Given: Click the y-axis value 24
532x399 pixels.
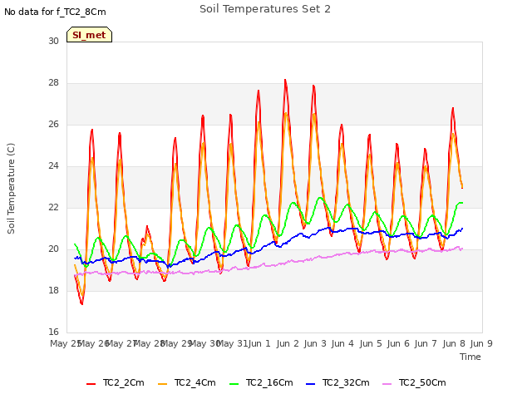Looking at the screenshot, I should 53,166.
